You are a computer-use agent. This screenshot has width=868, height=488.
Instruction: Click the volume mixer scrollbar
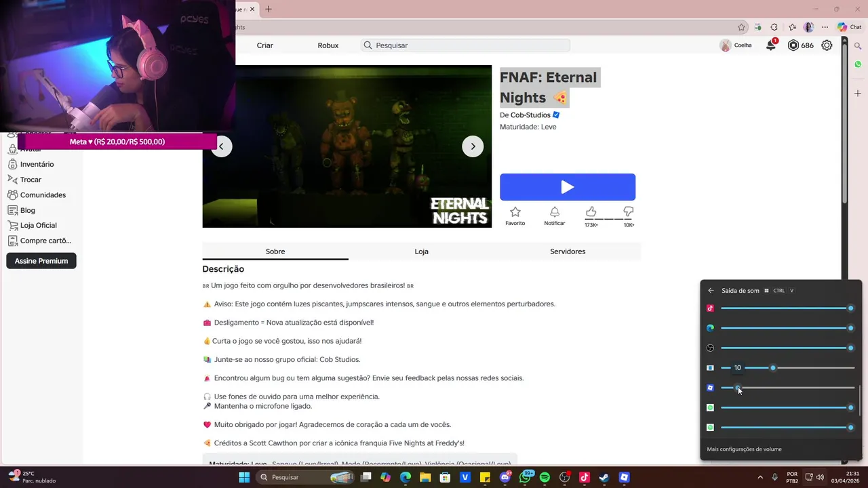click(x=860, y=401)
